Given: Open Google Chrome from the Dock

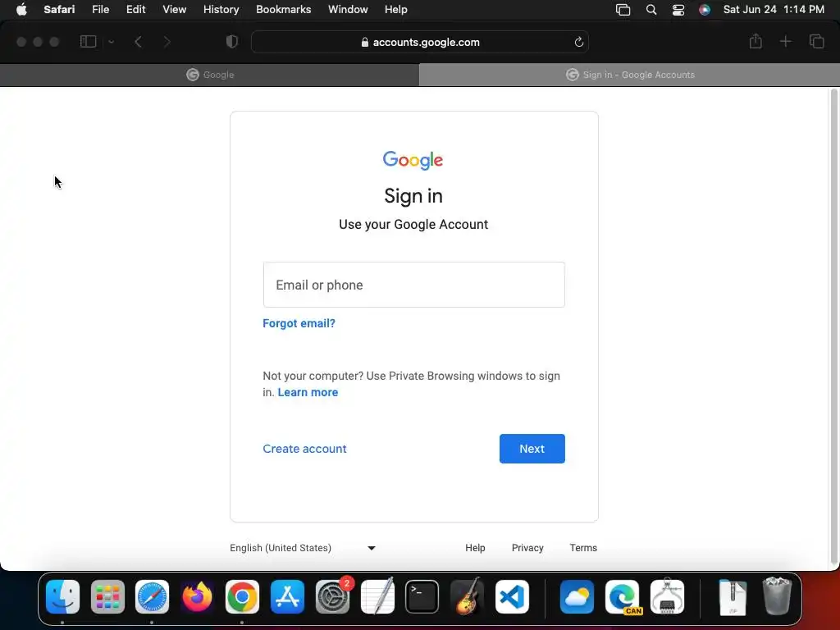Looking at the screenshot, I should (242, 597).
